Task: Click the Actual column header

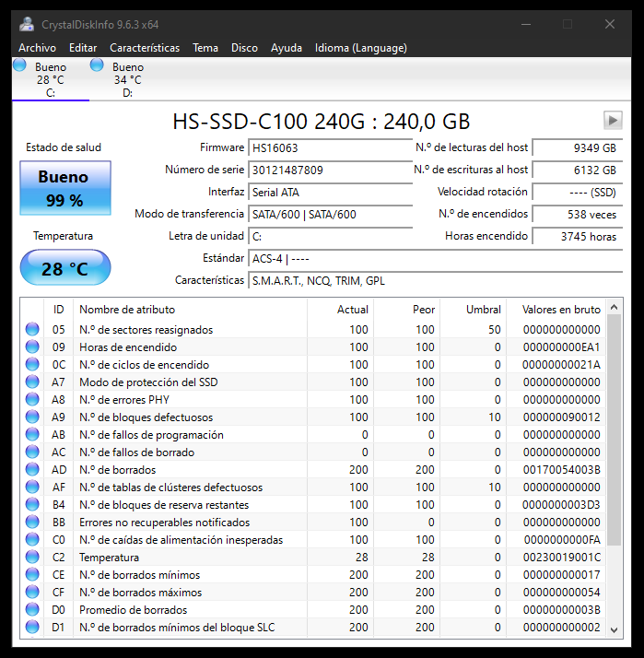Action: click(340, 310)
